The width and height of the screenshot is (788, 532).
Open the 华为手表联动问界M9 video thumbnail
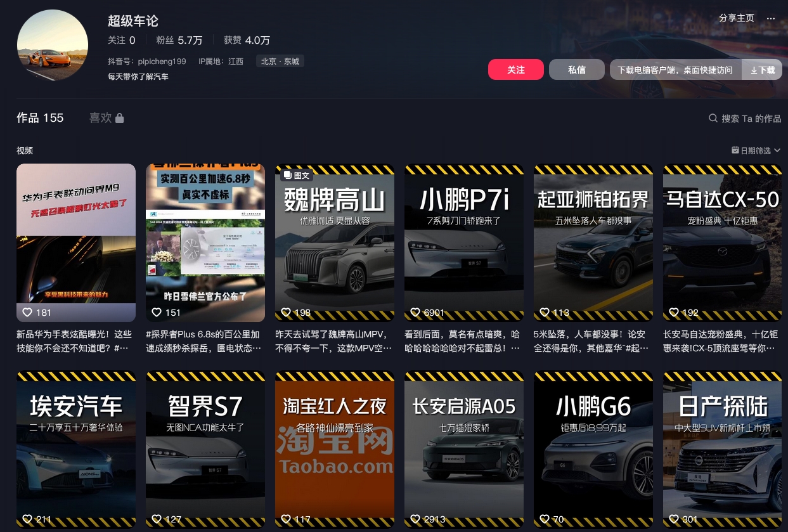(76, 243)
